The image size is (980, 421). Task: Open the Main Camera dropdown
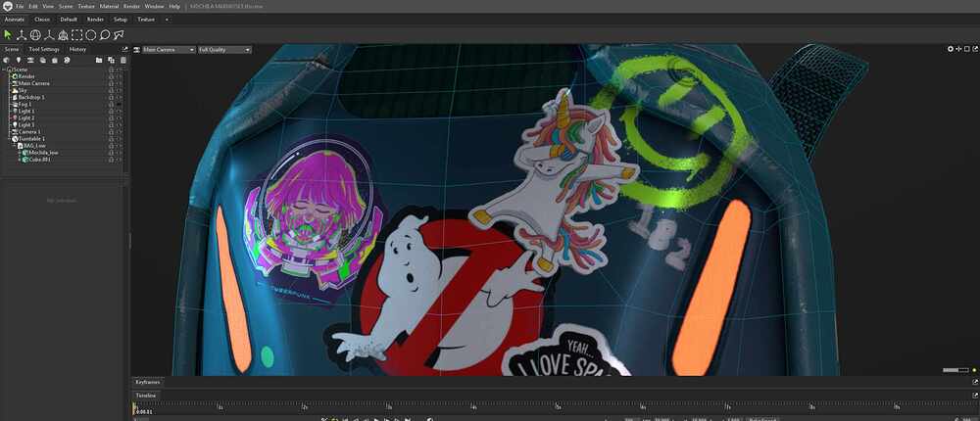(169, 49)
